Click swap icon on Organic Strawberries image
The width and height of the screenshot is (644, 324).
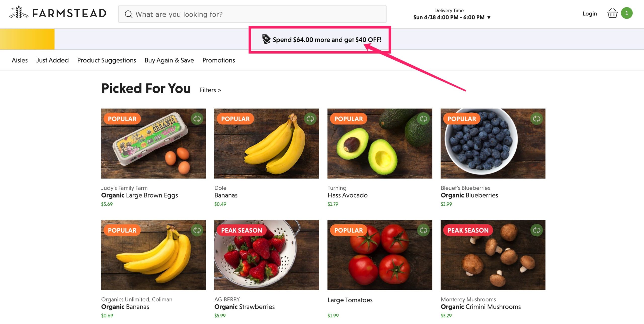[310, 230]
